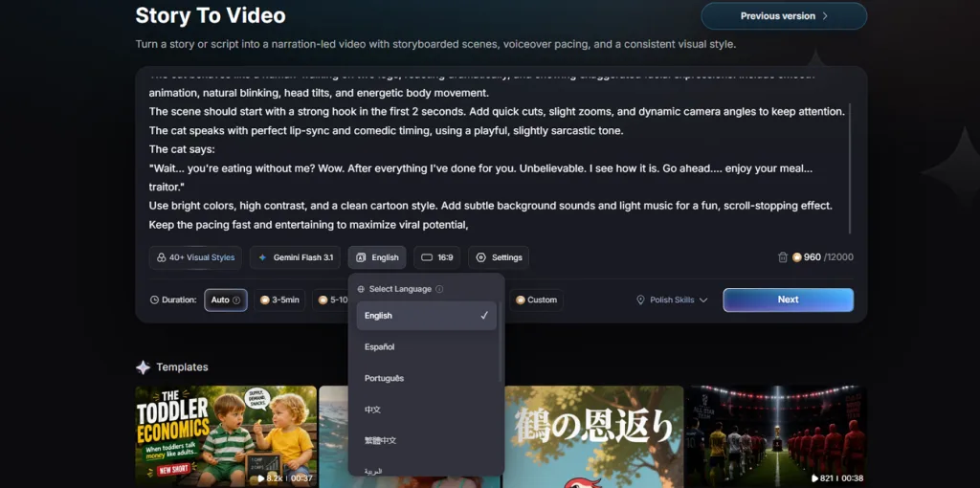The width and height of the screenshot is (980, 488).
Task: Open the 40+ Visual Styles picker
Action: pos(195,257)
